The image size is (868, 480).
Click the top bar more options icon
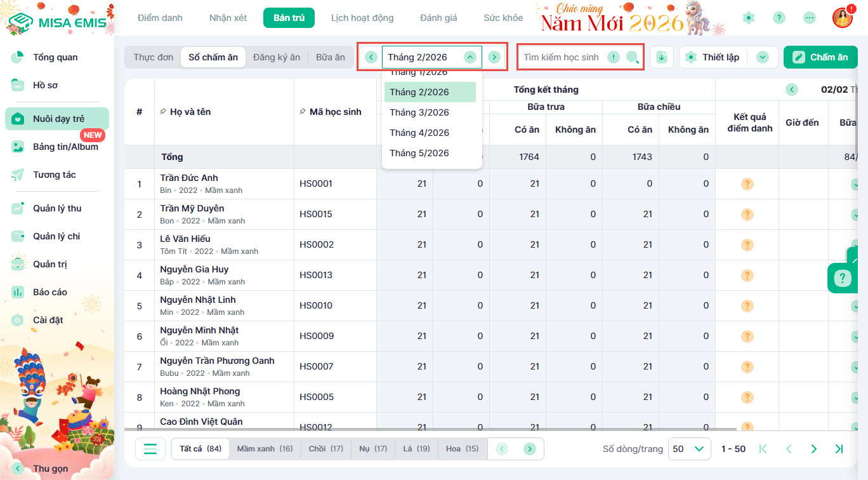point(810,18)
